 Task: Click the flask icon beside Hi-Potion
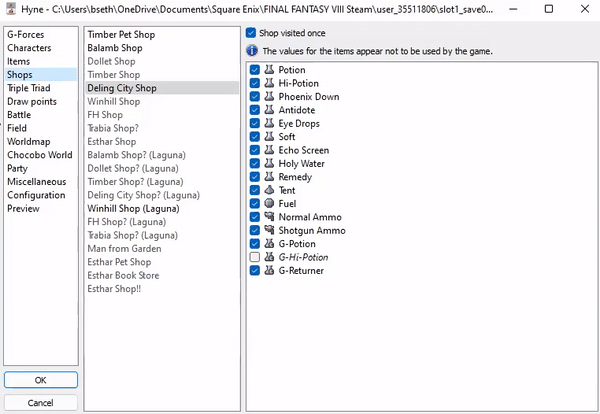click(269, 83)
